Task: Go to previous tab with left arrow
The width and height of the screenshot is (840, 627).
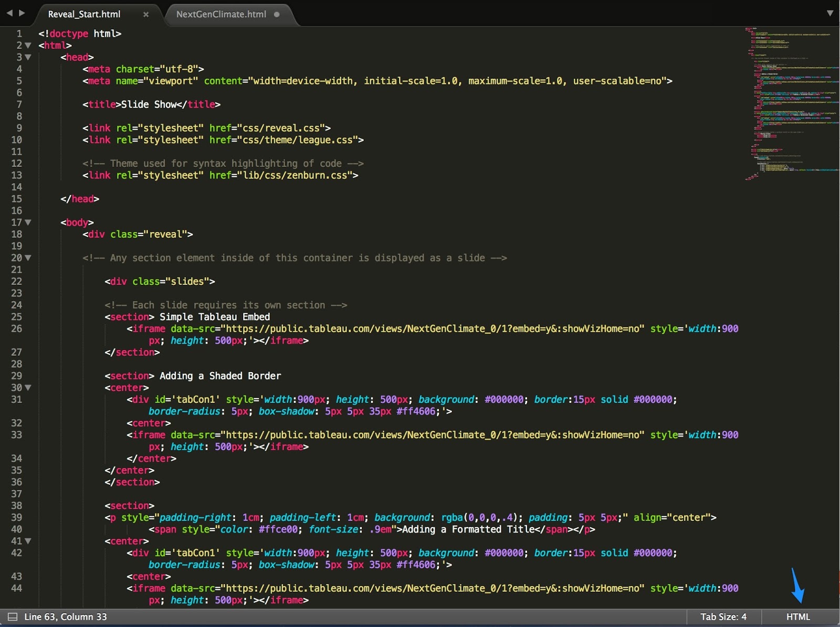Action: click(x=9, y=13)
